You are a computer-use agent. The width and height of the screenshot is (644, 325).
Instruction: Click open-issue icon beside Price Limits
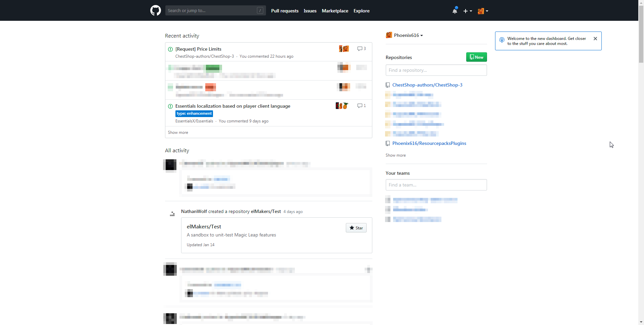pos(170,49)
